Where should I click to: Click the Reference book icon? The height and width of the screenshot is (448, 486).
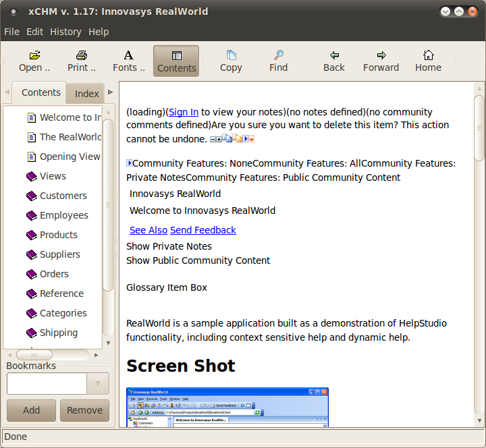tap(32, 293)
